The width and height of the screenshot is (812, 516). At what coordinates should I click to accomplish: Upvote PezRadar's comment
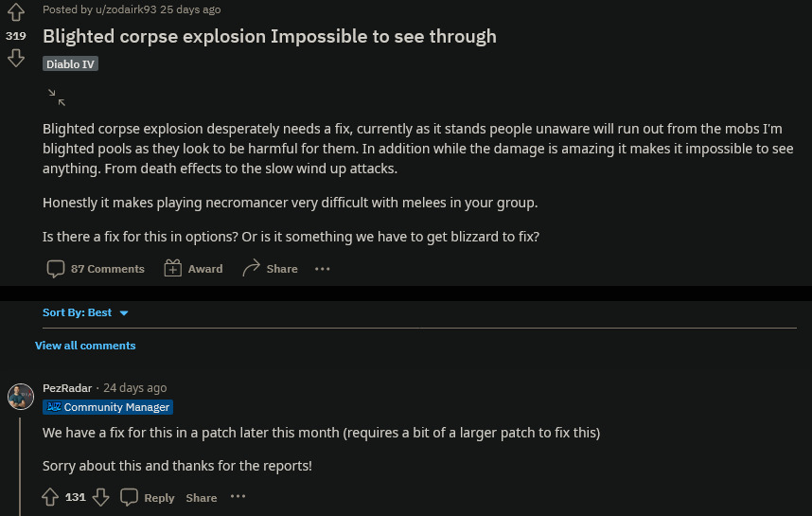pos(51,497)
